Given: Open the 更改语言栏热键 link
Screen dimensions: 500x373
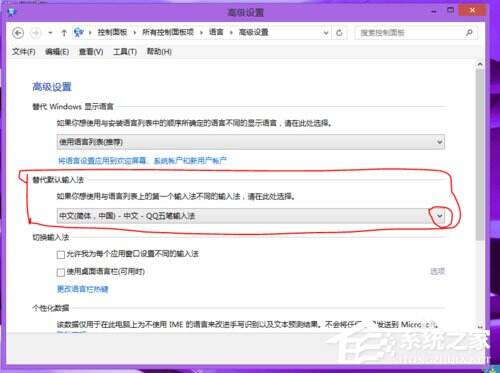Looking at the screenshot, I should [83, 289].
